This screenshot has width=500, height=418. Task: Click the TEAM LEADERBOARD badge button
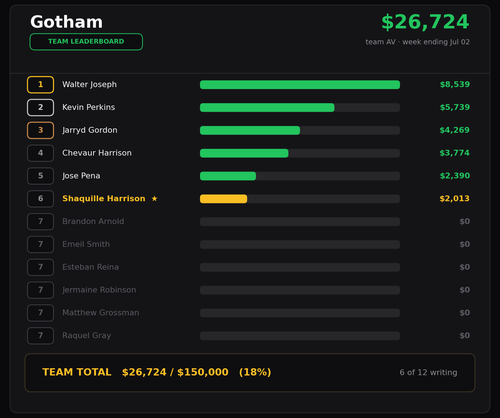[86, 42]
